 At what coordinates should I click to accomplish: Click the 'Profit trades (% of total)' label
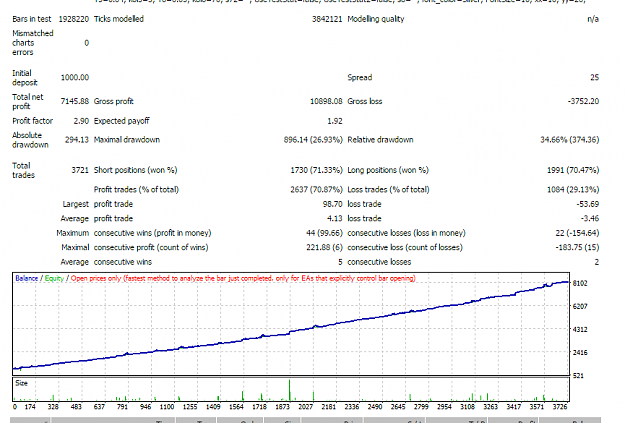click(x=136, y=189)
